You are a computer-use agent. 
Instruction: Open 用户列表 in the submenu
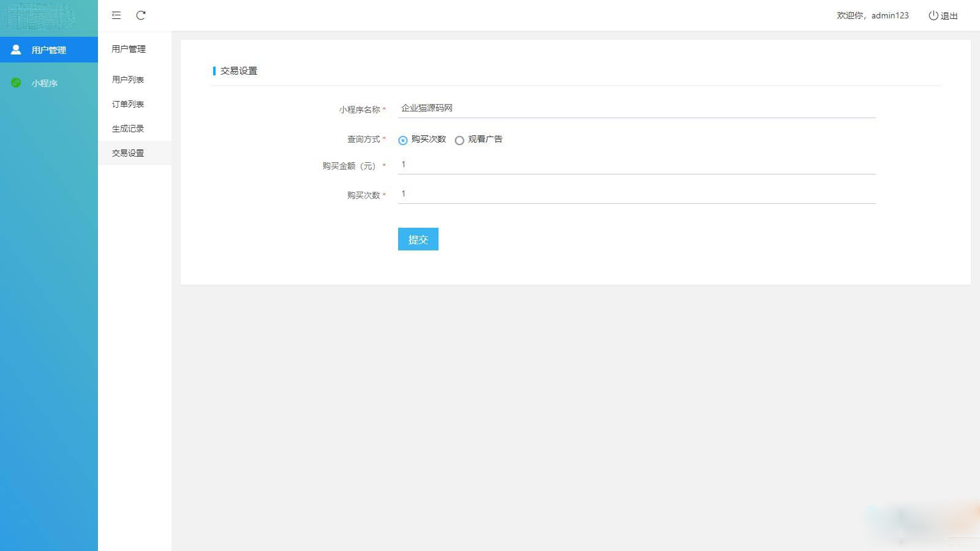pyautogui.click(x=128, y=80)
